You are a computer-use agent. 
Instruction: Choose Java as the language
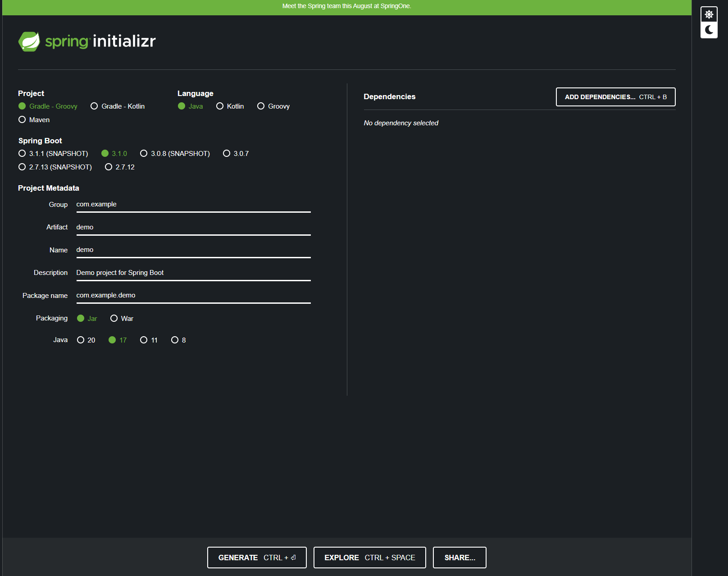tap(190, 106)
